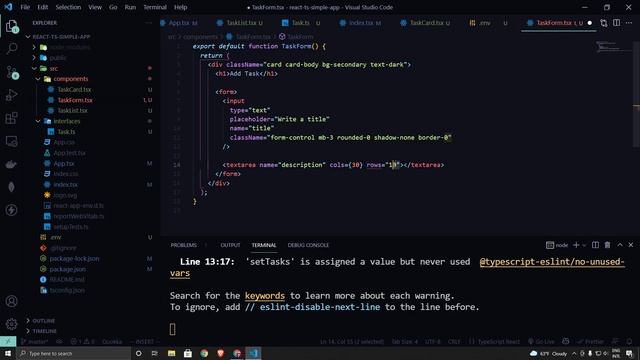Open File Explorer from Windows taskbar

(171, 353)
